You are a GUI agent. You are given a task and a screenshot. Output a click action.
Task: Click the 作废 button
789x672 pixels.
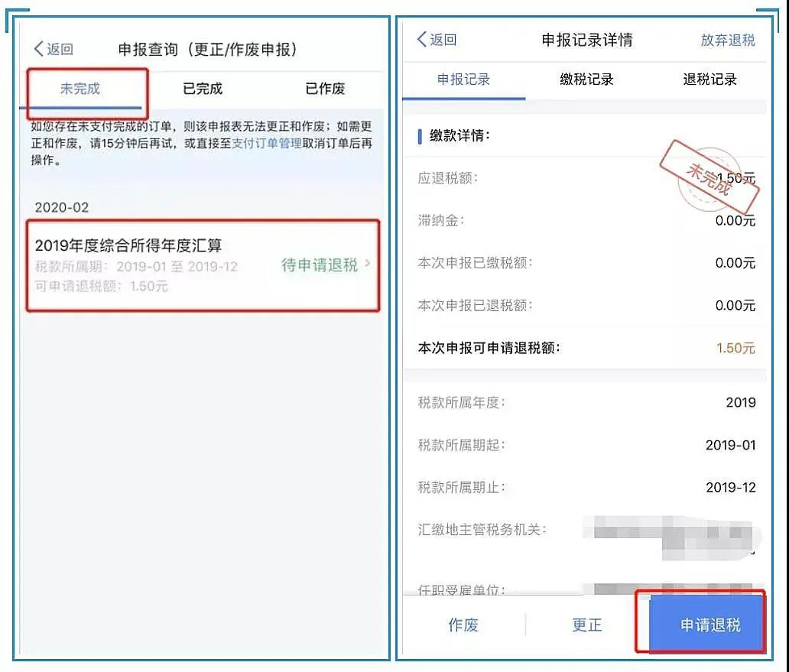[463, 625]
